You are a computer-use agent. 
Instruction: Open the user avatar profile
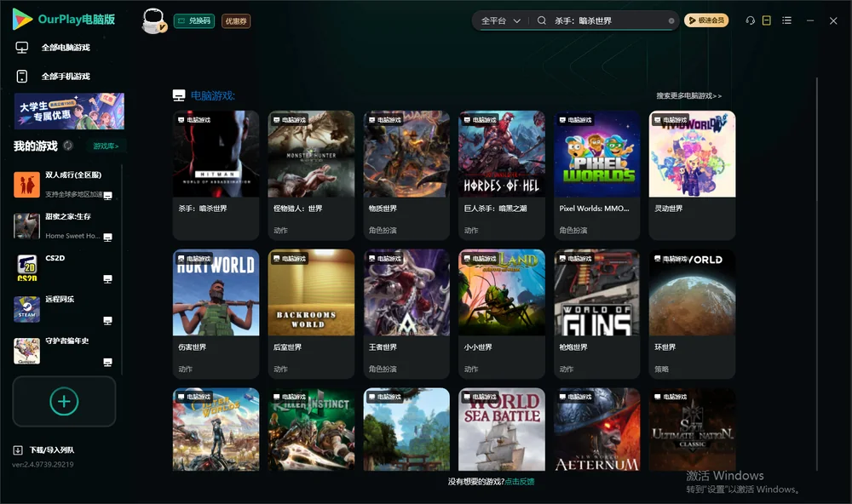tap(153, 20)
